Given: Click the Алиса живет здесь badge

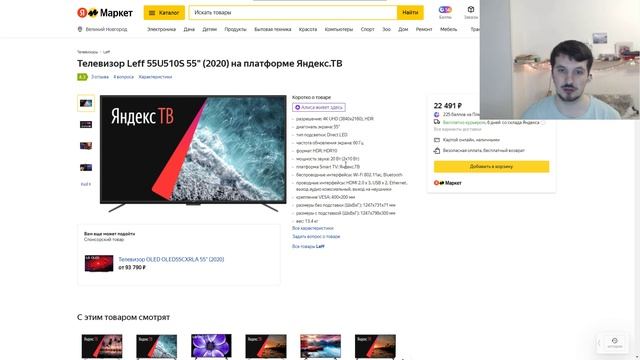Looking at the screenshot, I should (319, 107).
